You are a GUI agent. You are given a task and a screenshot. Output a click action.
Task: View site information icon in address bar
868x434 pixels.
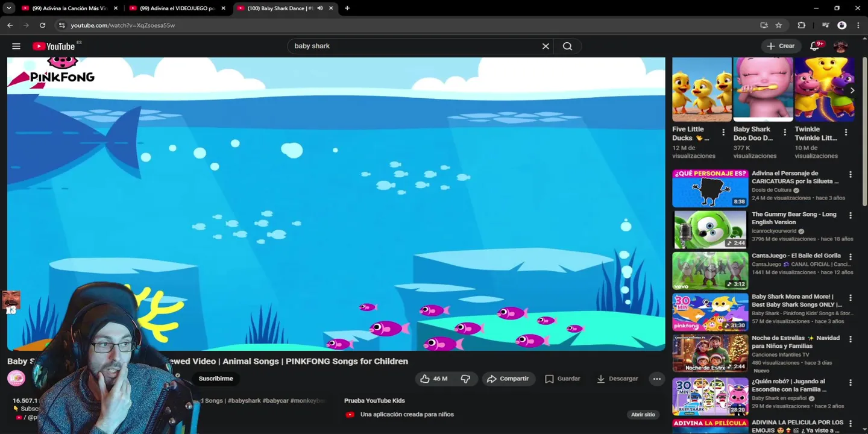click(x=61, y=25)
